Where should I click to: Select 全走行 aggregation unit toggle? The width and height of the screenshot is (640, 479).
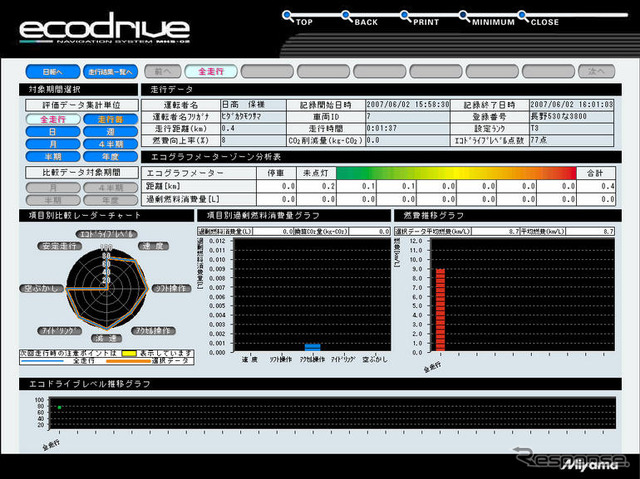click(x=53, y=120)
